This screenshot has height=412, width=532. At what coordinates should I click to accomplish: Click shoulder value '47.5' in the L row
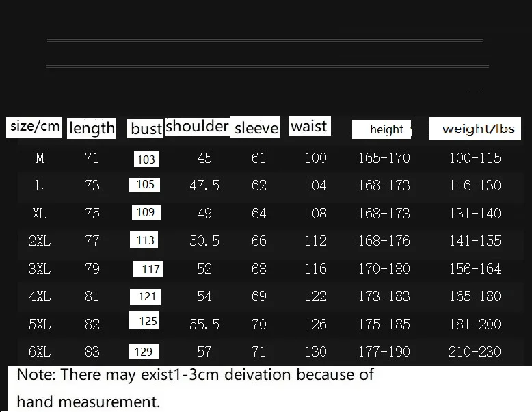click(x=204, y=185)
